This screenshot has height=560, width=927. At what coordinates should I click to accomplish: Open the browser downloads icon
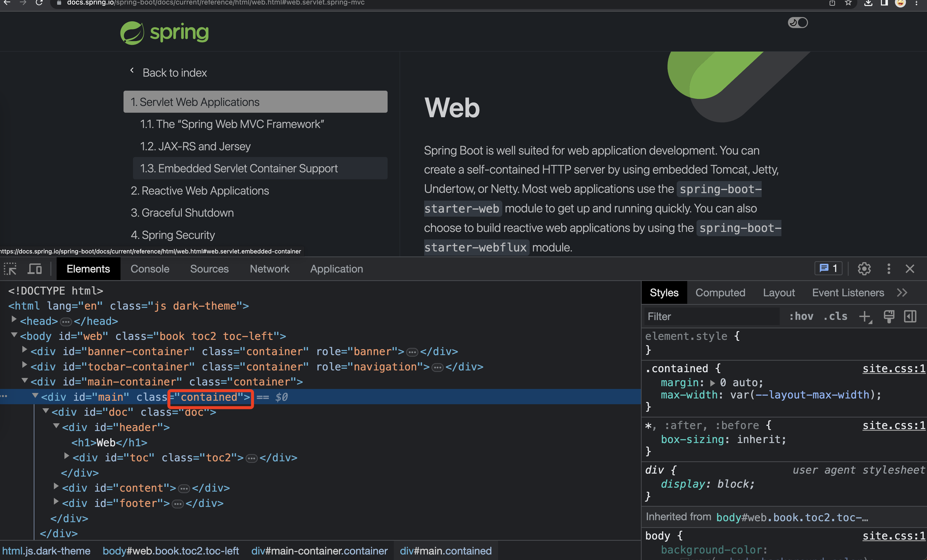point(868,3)
